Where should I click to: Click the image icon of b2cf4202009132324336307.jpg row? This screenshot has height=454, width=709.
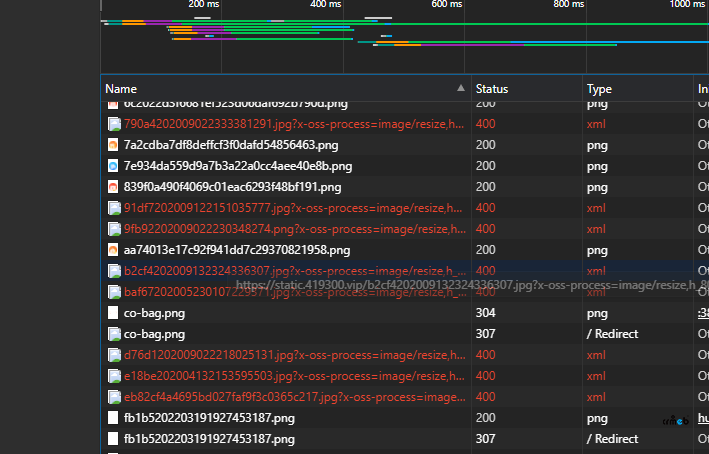pos(113,271)
